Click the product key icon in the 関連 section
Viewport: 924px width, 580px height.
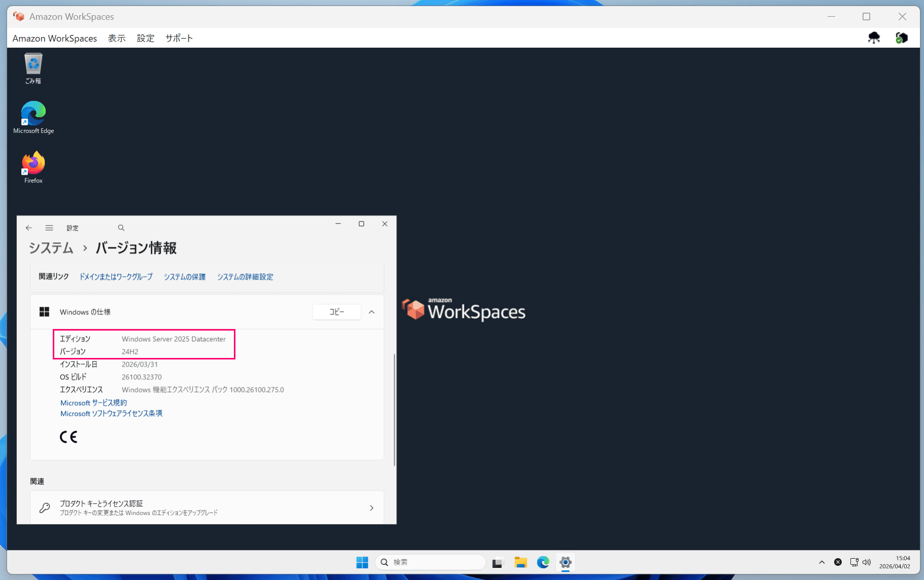coord(45,507)
